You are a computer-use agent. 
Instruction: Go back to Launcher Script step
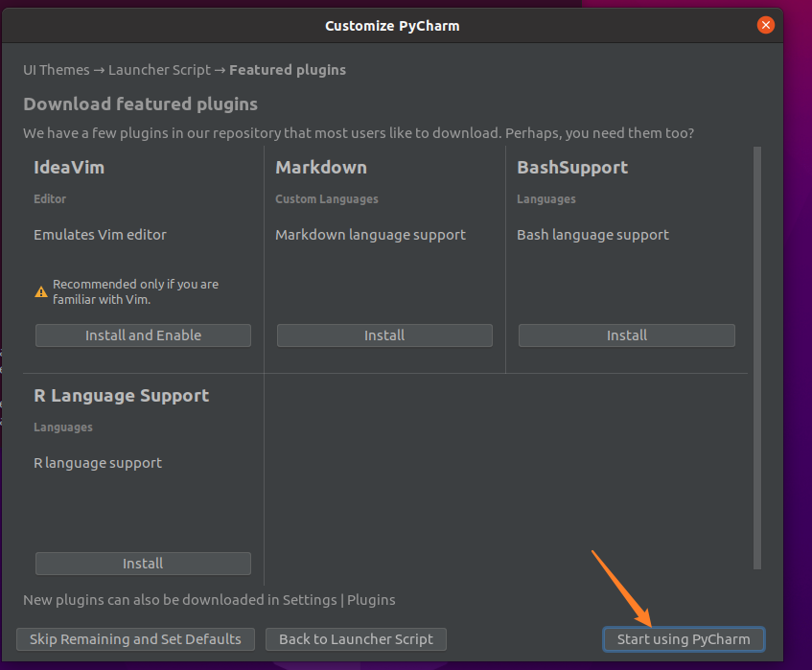pyautogui.click(x=356, y=639)
